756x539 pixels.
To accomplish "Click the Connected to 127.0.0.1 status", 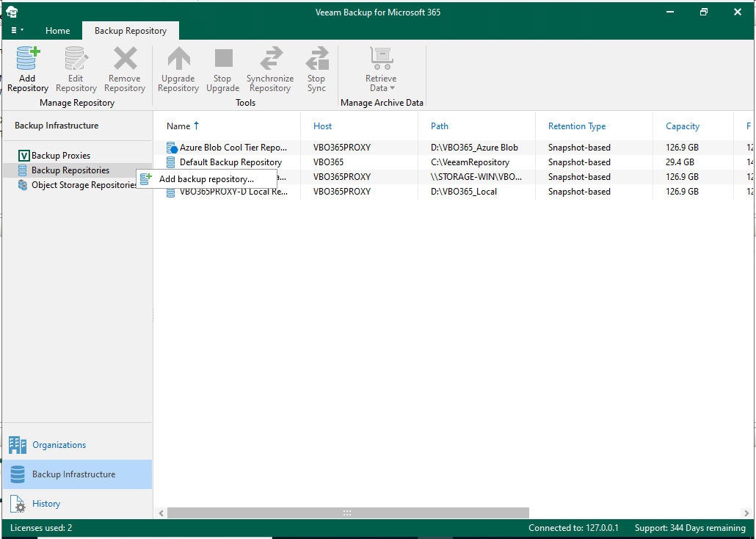I will [x=573, y=528].
